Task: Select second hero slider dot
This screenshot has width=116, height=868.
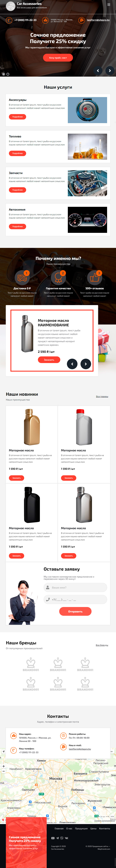Action: tap(8, 74)
